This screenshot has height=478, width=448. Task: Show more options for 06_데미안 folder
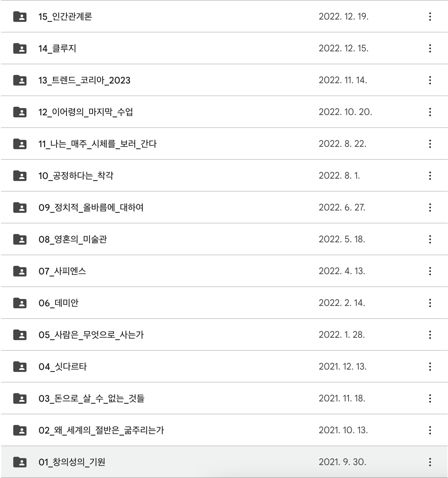pyautogui.click(x=430, y=303)
